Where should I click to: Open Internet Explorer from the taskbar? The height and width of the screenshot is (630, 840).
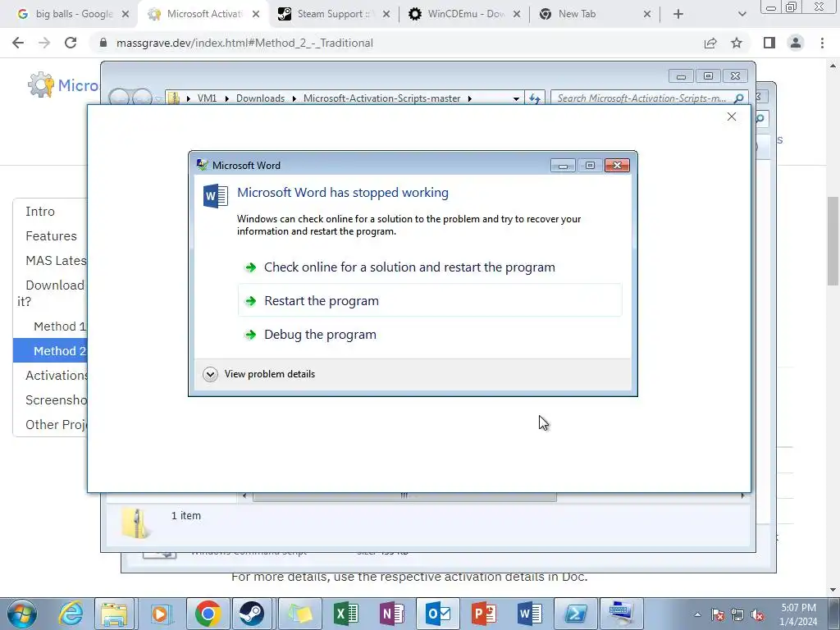pyautogui.click(x=71, y=614)
